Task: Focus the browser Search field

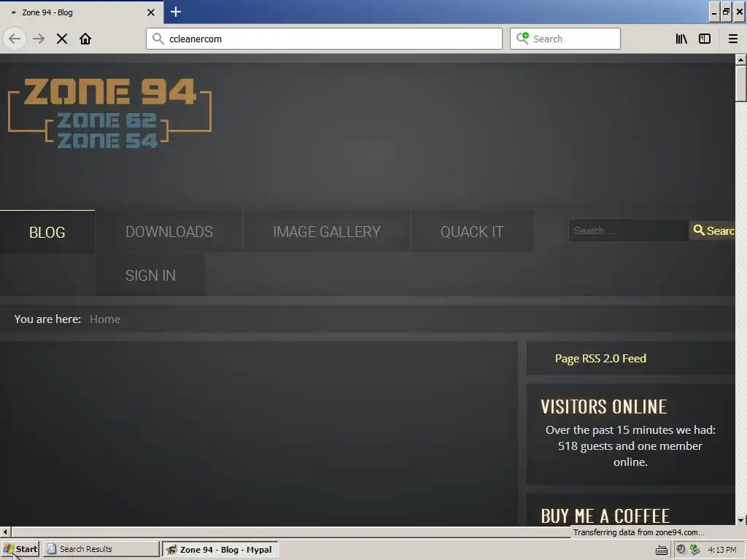Action: click(x=565, y=39)
